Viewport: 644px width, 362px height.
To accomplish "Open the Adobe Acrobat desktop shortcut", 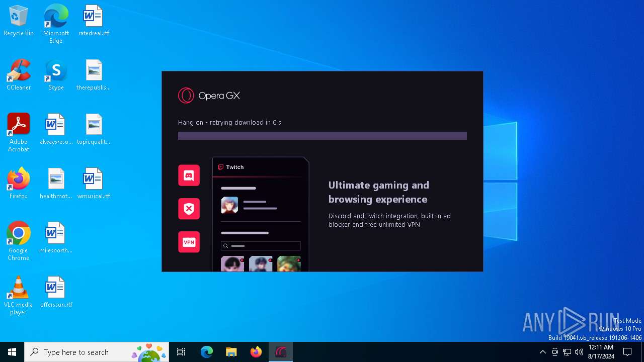I will (x=19, y=132).
